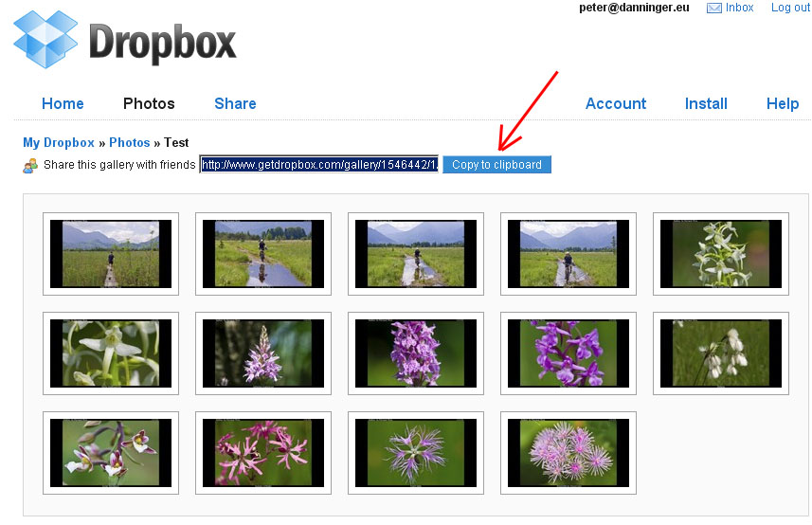Open third thumbnail in the first row
812x525 pixels.
[416, 254]
